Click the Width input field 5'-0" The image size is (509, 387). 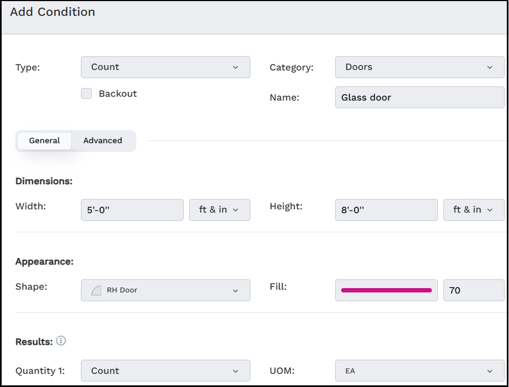pyautogui.click(x=132, y=210)
